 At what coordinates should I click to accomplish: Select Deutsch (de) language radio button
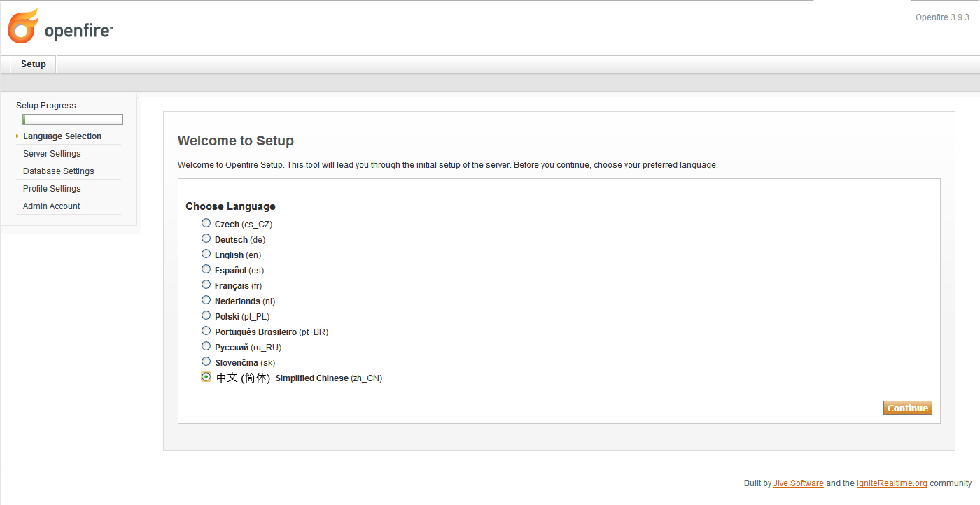(206, 239)
